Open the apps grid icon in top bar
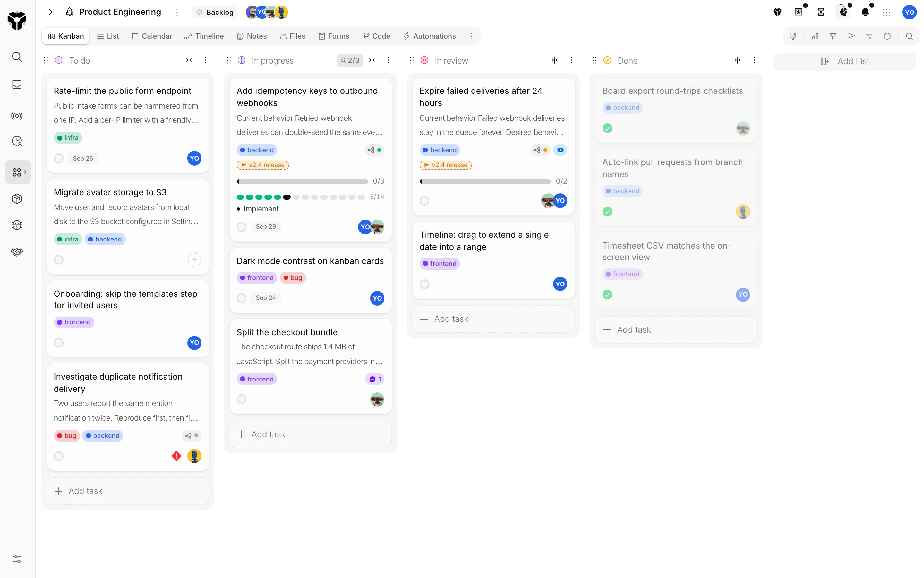The height and width of the screenshot is (578, 924). pyautogui.click(x=886, y=12)
